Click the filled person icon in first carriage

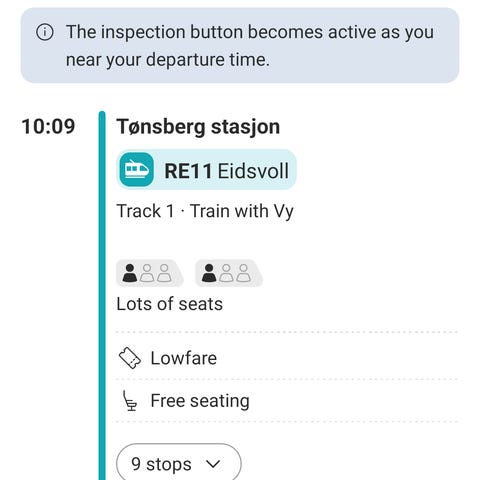(130, 273)
